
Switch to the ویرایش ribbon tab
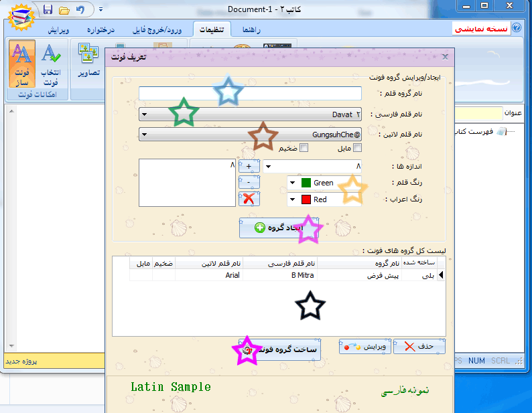pos(58,30)
